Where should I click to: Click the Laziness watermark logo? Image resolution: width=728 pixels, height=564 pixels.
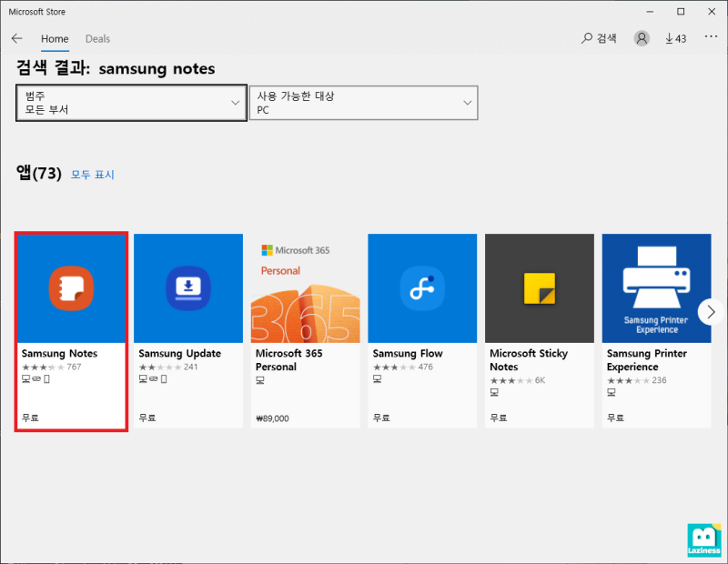click(703, 539)
